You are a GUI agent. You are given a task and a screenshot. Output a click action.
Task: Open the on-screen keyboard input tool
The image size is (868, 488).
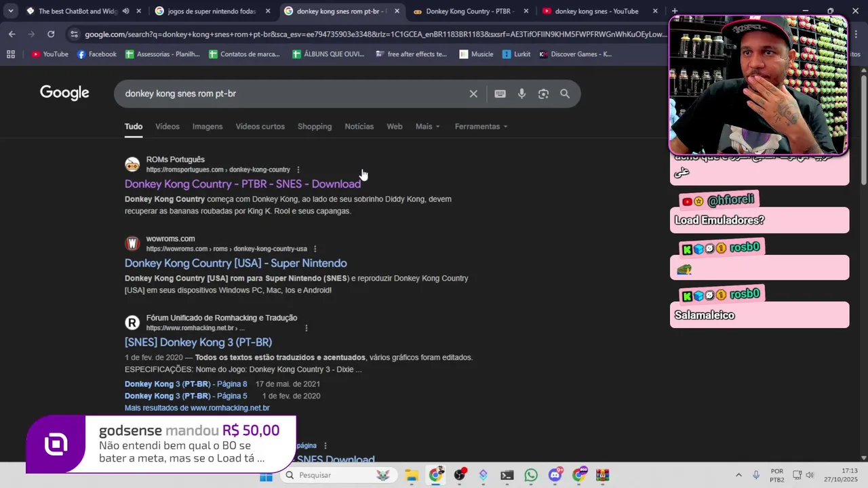[x=500, y=94]
